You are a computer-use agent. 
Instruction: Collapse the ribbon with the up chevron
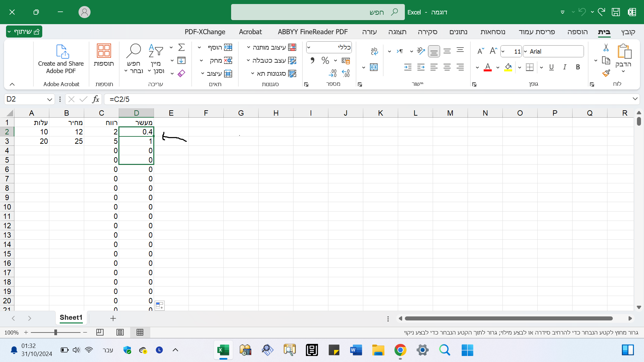[x=12, y=84]
